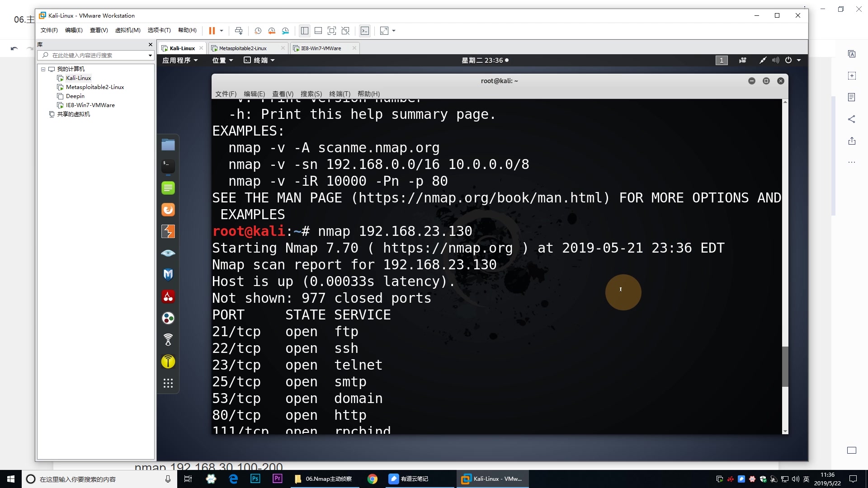Screen dimensions: 868x488
Task: Open 查看(V) menu in terminal
Action: pos(283,94)
